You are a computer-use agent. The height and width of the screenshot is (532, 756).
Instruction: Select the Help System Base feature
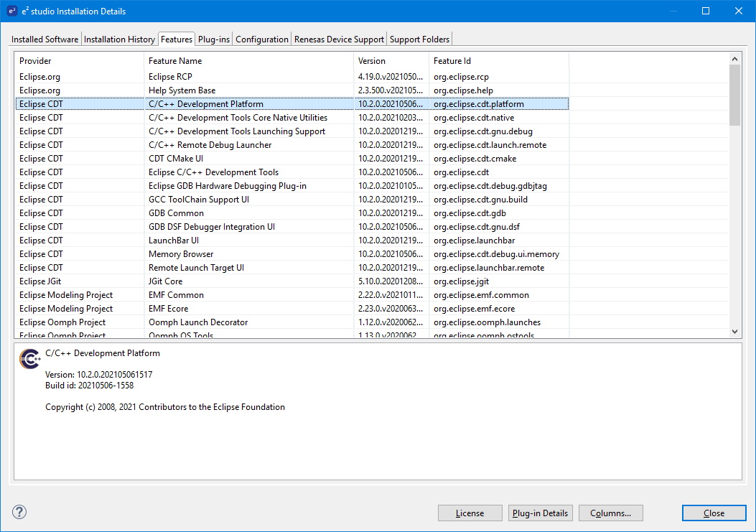(291, 90)
